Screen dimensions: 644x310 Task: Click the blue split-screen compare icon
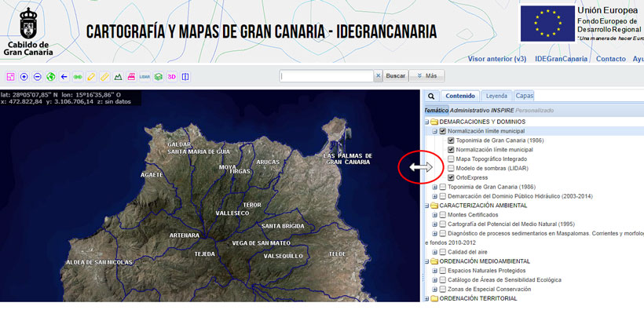(x=185, y=76)
